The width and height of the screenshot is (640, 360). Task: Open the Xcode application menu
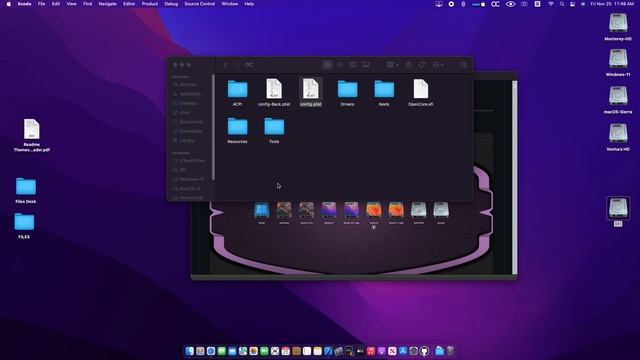coord(24,4)
